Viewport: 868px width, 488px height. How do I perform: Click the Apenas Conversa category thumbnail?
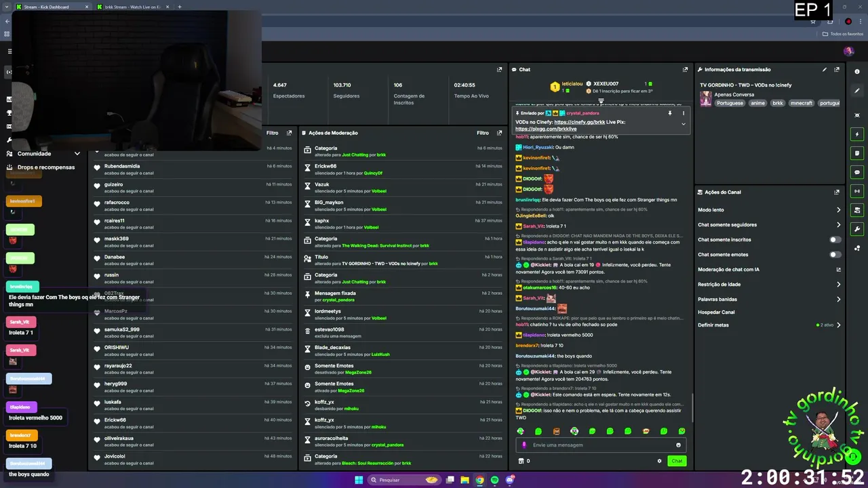pos(706,99)
